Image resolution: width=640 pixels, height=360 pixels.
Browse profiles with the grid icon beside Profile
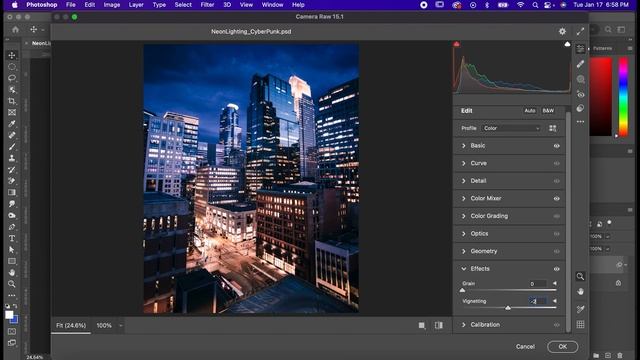[553, 128]
